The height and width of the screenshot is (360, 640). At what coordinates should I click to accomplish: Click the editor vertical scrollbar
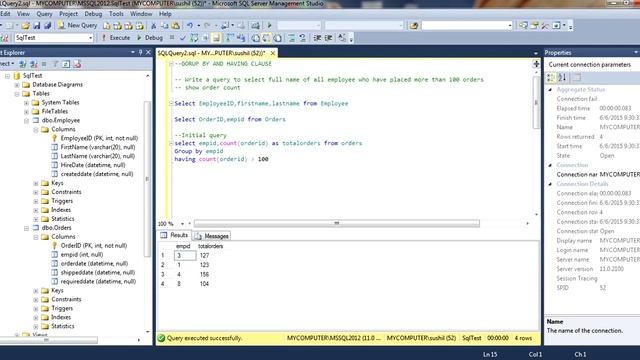(x=536, y=102)
